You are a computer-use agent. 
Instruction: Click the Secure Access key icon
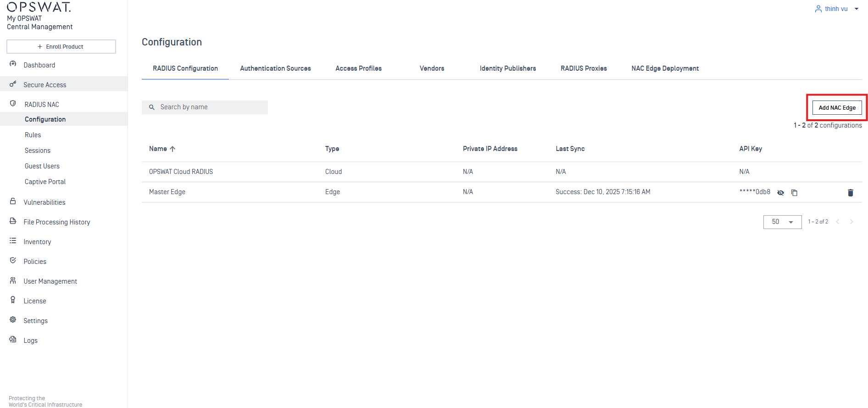tap(13, 84)
